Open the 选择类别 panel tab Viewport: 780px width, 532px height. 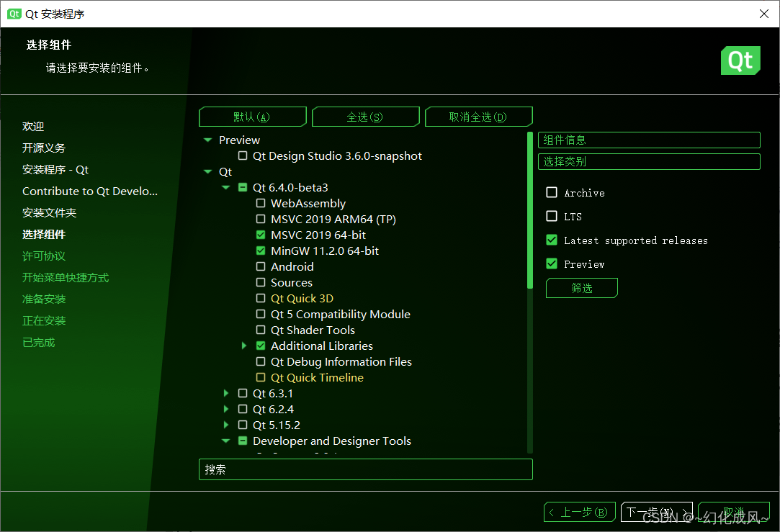click(x=648, y=161)
